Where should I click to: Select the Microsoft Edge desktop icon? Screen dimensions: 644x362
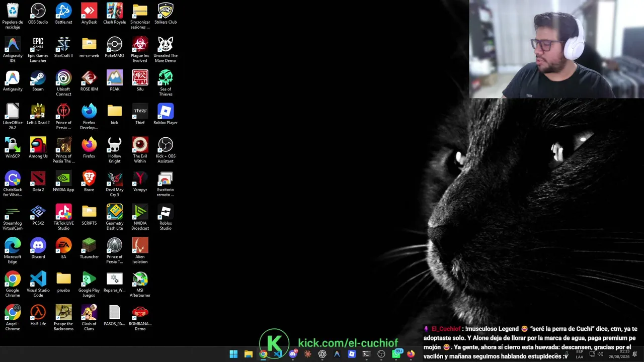point(13,251)
